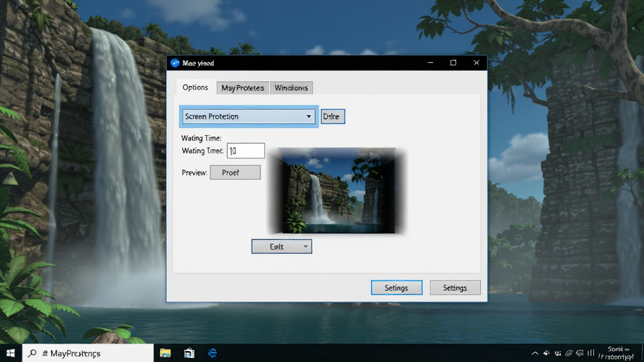Expand the Eols dropdown button
644x362 pixels.
click(x=282, y=246)
